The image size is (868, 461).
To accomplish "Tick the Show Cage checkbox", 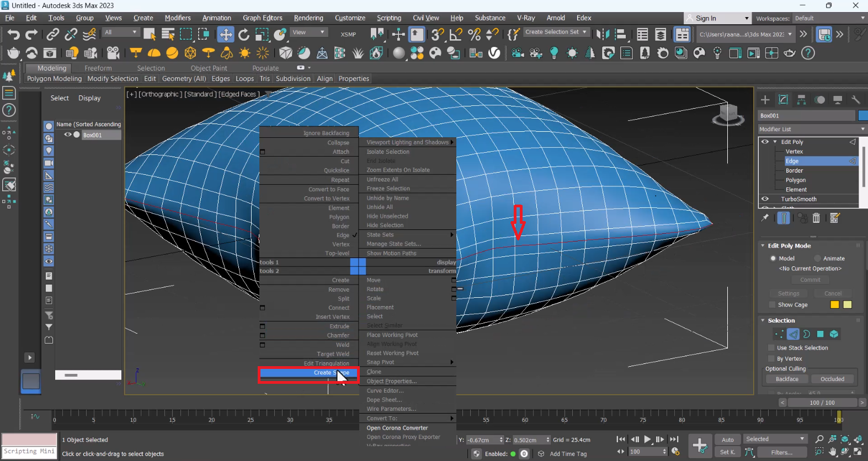I will point(772,305).
